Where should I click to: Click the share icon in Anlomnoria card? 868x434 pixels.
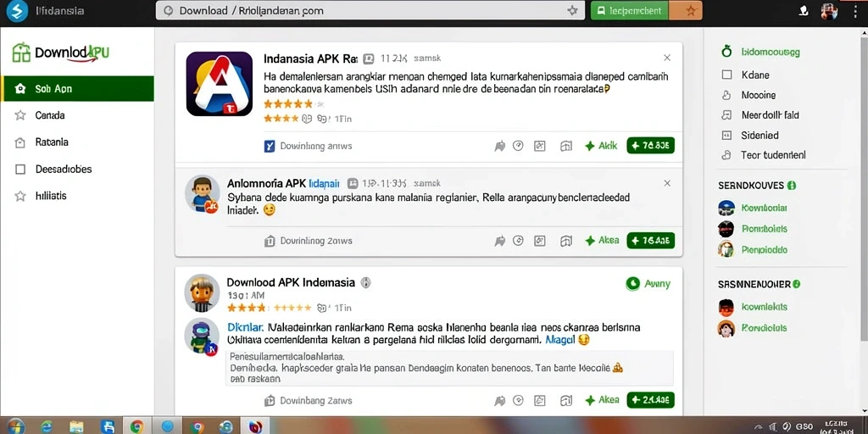[x=500, y=241]
